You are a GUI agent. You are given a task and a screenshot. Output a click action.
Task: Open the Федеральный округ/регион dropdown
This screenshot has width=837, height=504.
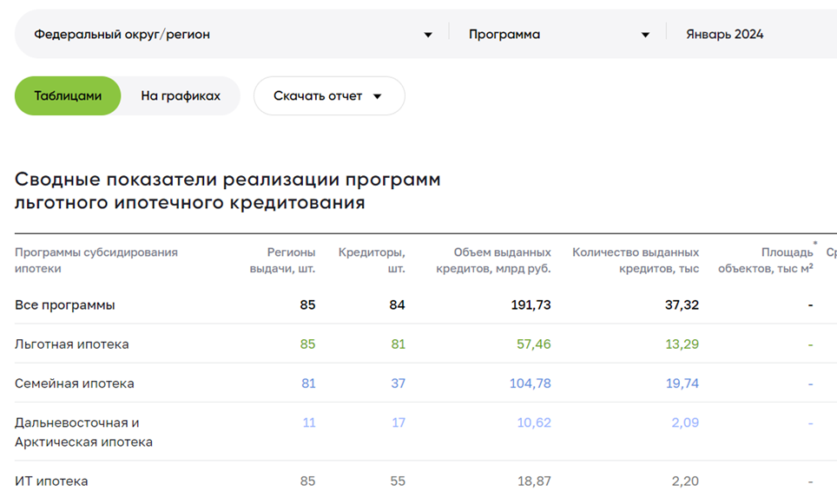click(x=234, y=34)
